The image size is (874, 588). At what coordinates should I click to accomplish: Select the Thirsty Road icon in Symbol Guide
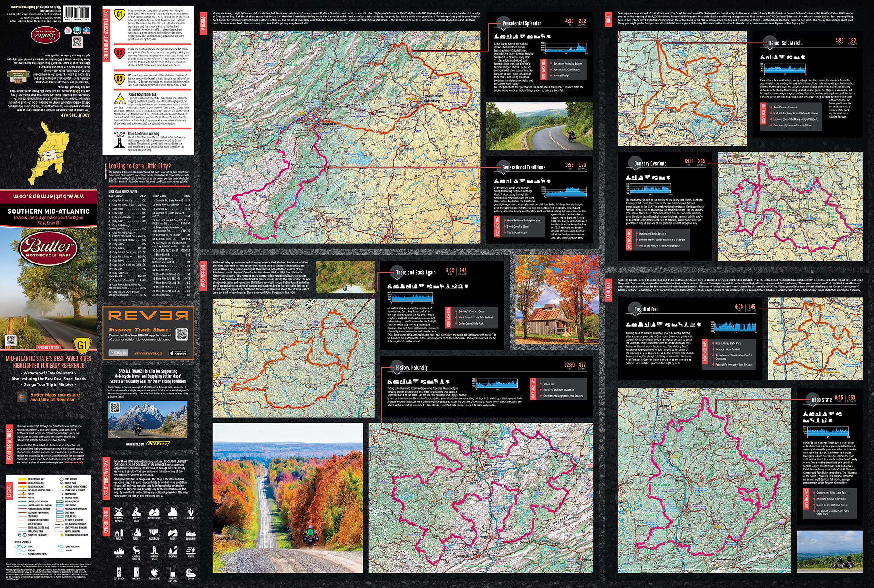pyautogui.click(x=136, y=513)
